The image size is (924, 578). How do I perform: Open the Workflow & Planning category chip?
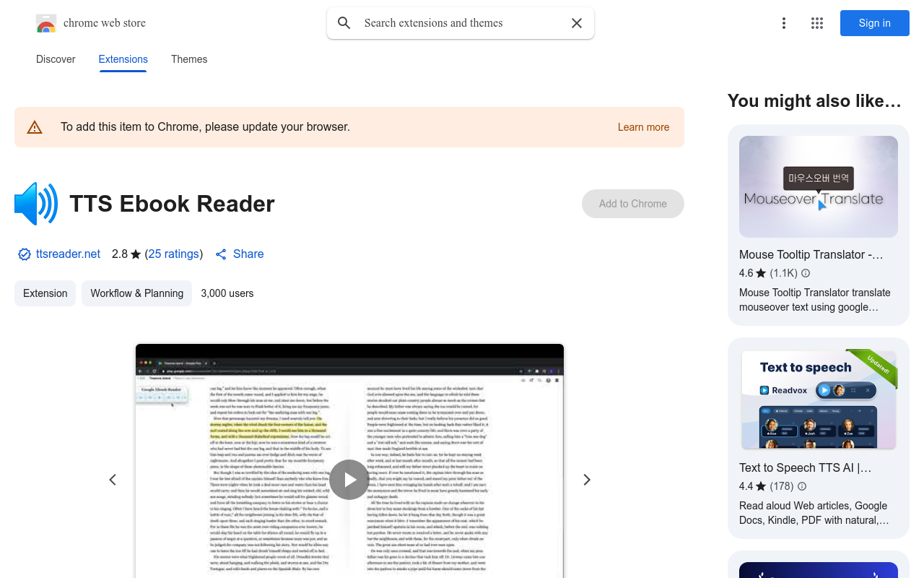137,293
